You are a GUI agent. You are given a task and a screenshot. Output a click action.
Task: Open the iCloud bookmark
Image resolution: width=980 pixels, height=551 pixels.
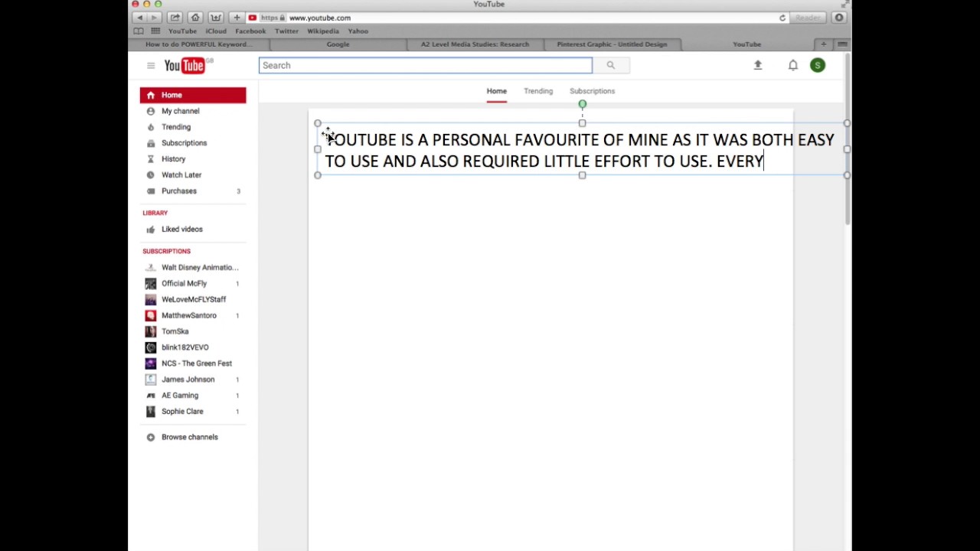click(216, 31)
